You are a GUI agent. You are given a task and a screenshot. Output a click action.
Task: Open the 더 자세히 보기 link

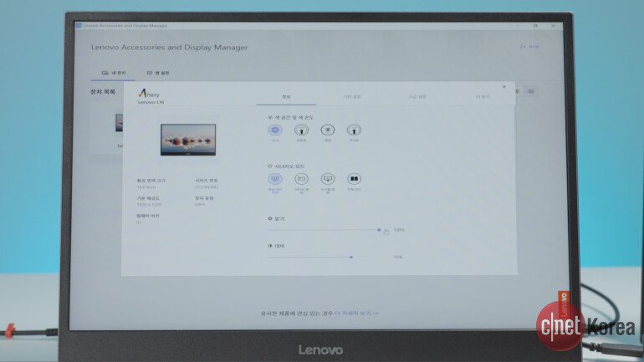[x=356, y=314]
